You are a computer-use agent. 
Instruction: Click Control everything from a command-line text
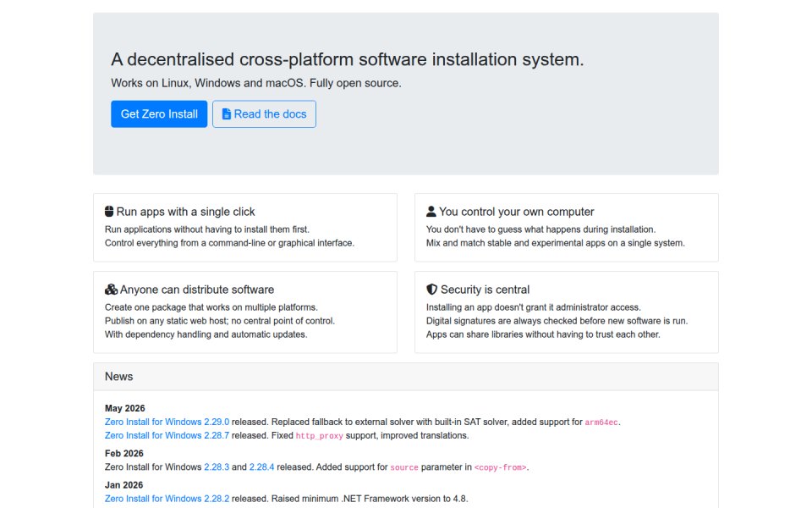229,243
